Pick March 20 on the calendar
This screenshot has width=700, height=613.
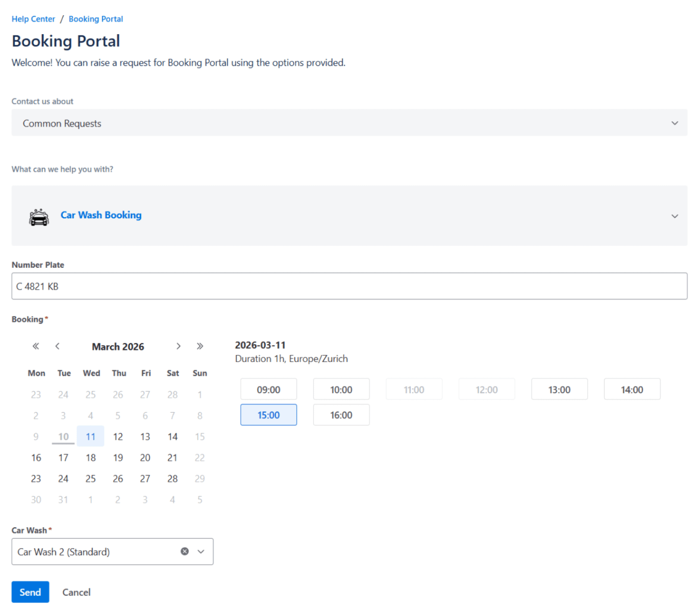(145, 457)
